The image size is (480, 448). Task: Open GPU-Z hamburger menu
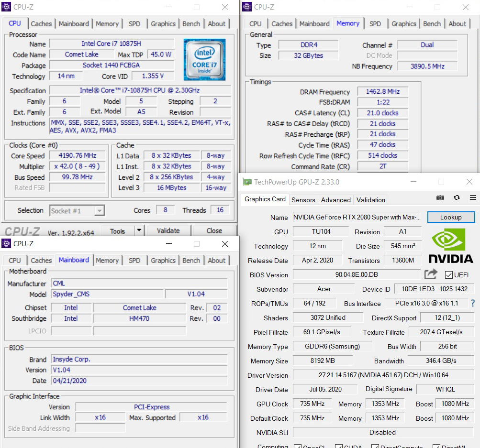[473, 197]
